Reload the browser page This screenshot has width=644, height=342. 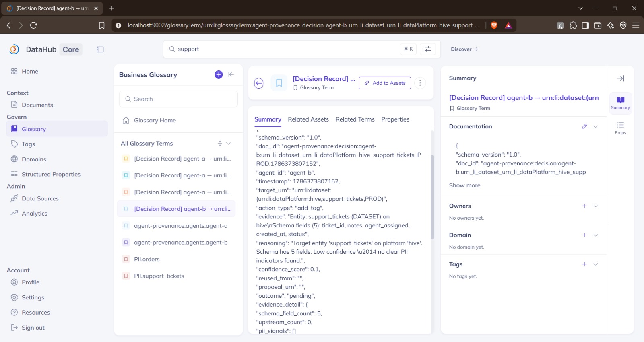34,25
